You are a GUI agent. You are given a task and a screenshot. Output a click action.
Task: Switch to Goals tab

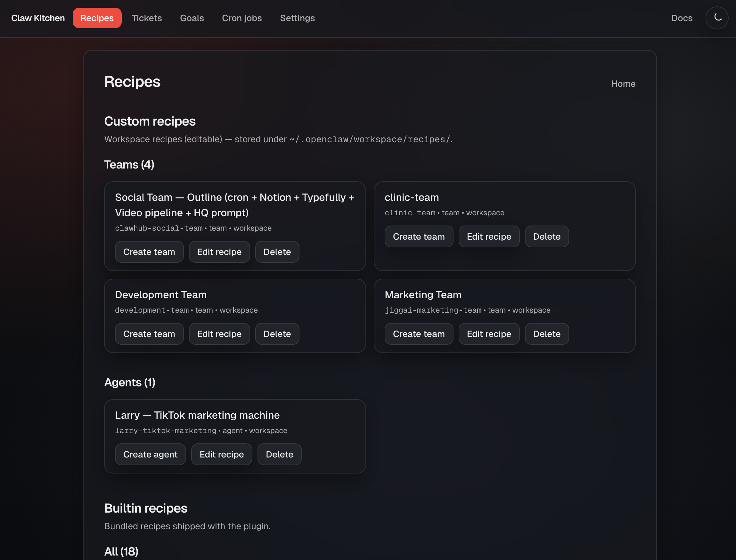tap(192, 18)
